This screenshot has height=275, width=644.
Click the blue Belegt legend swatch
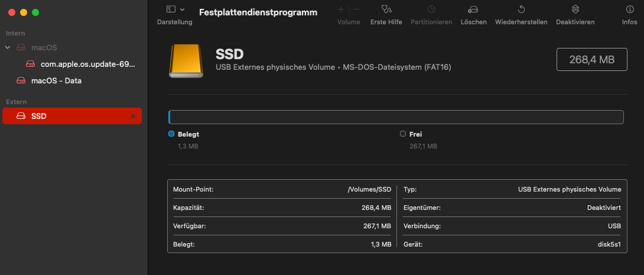(171, 134)
